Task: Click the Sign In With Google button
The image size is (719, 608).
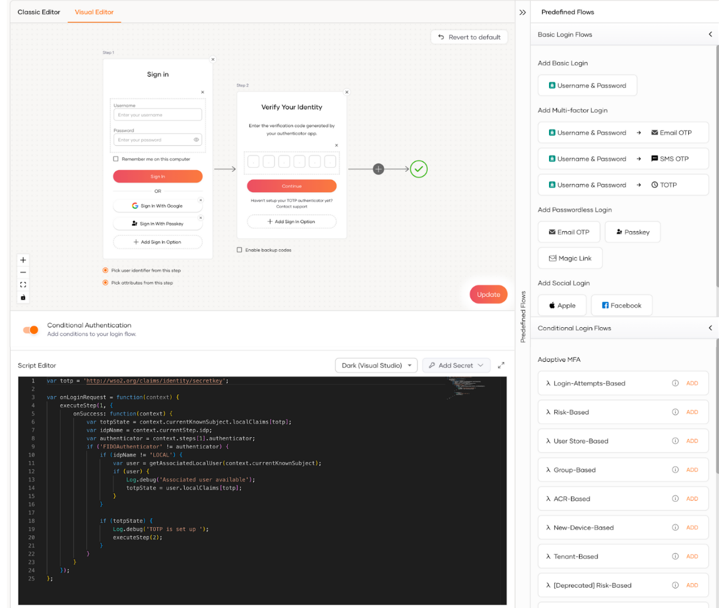Action: pyautogui.click(x=158, y=206)
